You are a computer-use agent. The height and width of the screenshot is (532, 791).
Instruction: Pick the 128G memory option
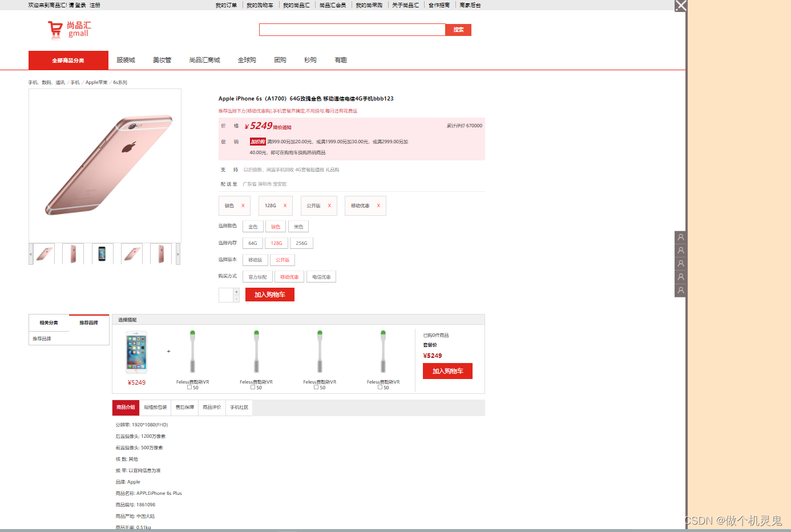[276, 243]
